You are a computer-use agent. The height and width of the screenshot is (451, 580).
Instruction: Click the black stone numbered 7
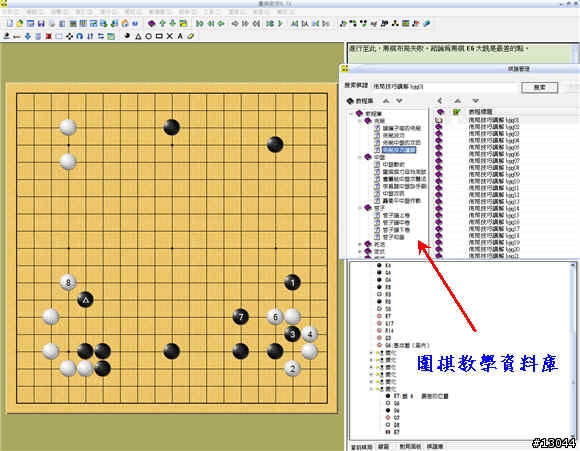pos(241,317)
